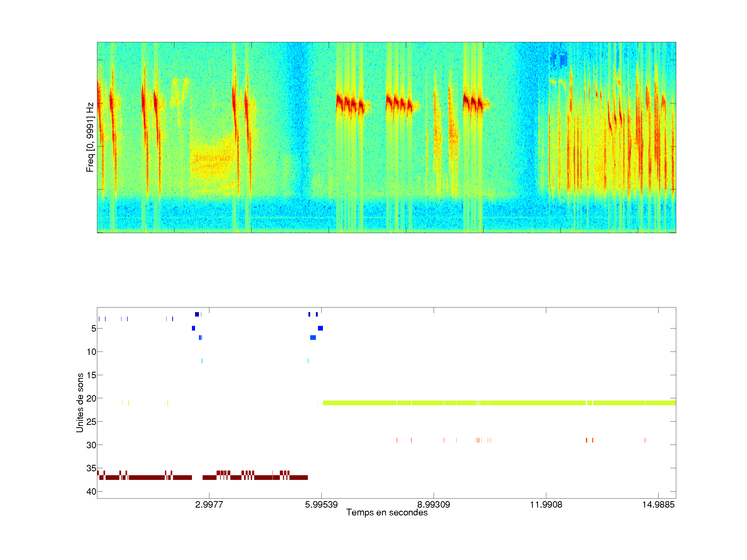This screenshot has width=747, height=560.
Task: Click the y-axis tick label 25
Action: 92,422
